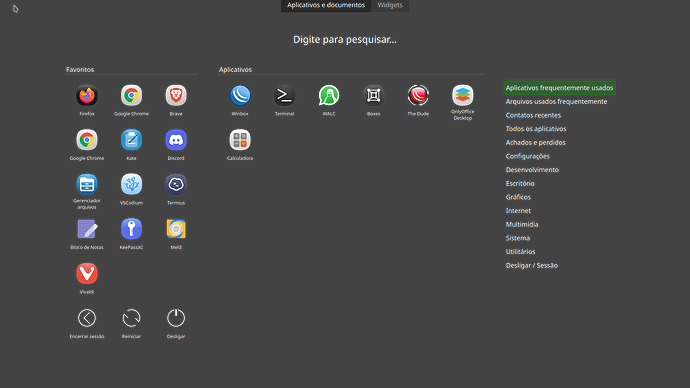Launch Firefox from Favoritos

coord(87,96)
